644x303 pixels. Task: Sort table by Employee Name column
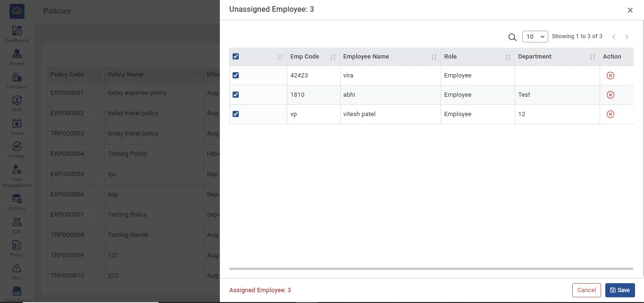pos(434,57)
